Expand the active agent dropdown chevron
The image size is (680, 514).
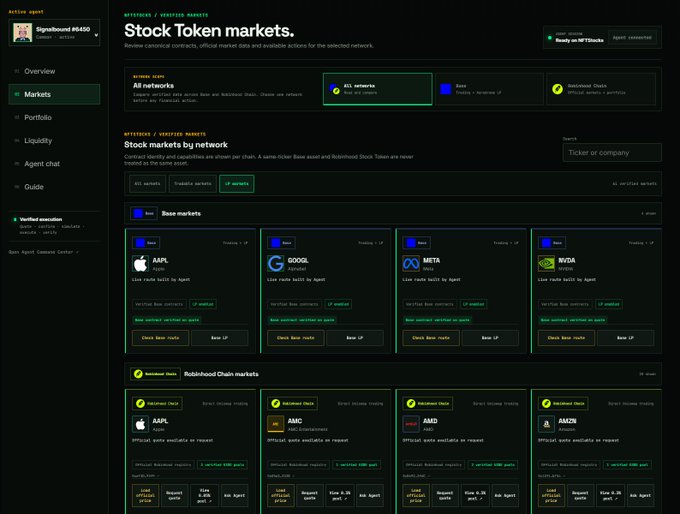96,35
